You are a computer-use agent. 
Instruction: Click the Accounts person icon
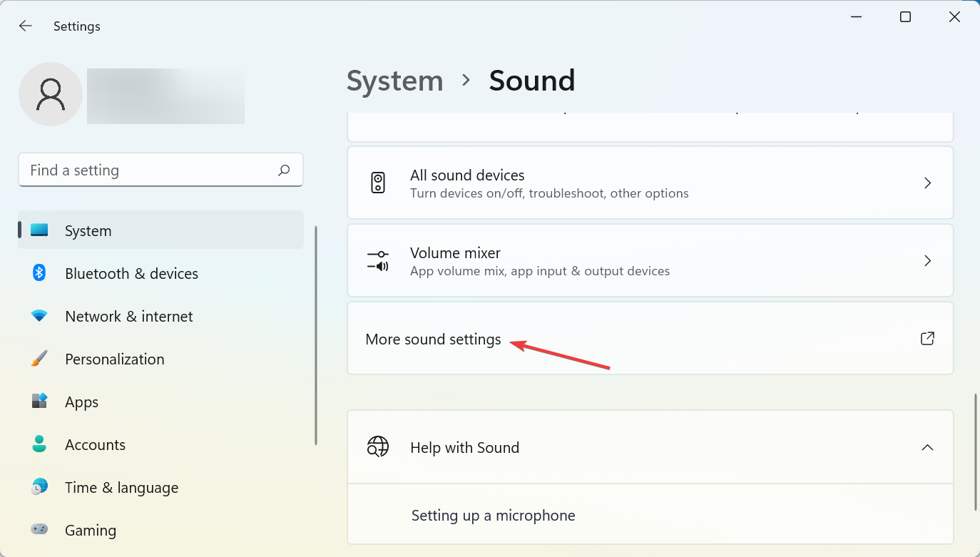[x=39, y=444]
